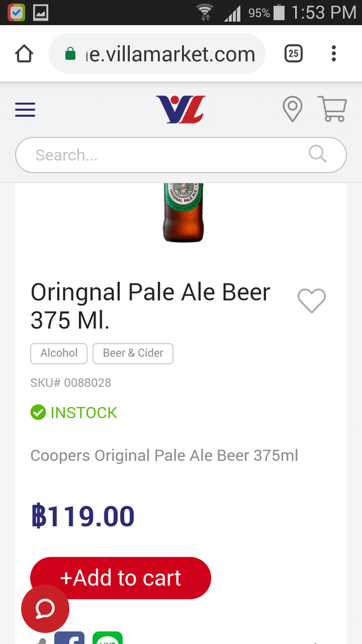Click the bottle product photo

coord(183,212)
